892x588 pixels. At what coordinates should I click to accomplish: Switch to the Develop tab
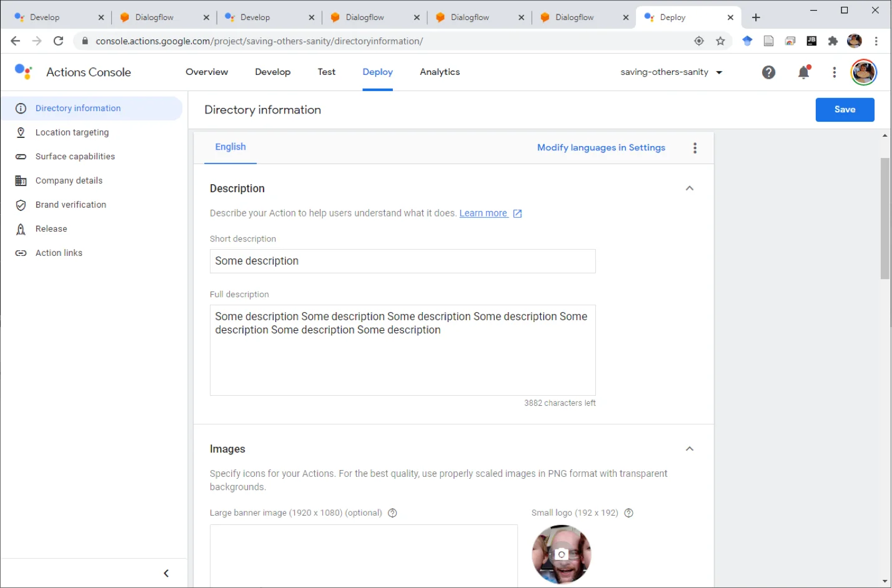point(273,72)
